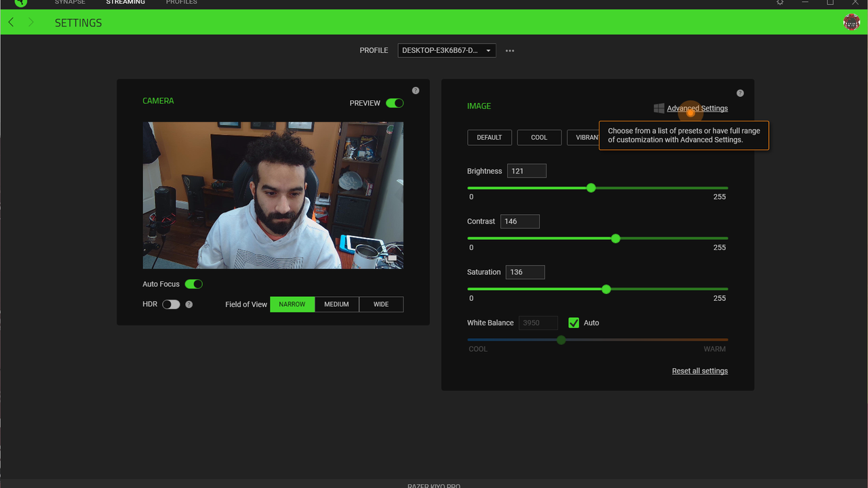Switch to the Streaming tab

pos(125,3)
